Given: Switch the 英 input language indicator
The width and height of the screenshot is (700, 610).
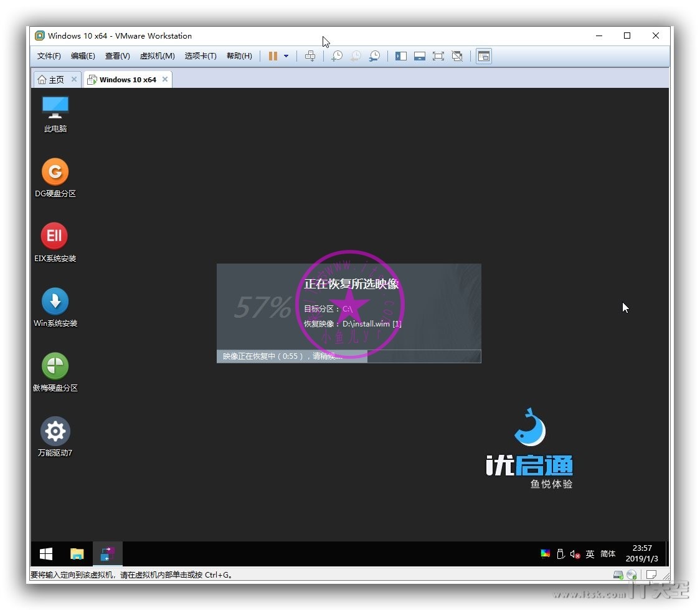Looking at the screenshot, I should [590, 554].
